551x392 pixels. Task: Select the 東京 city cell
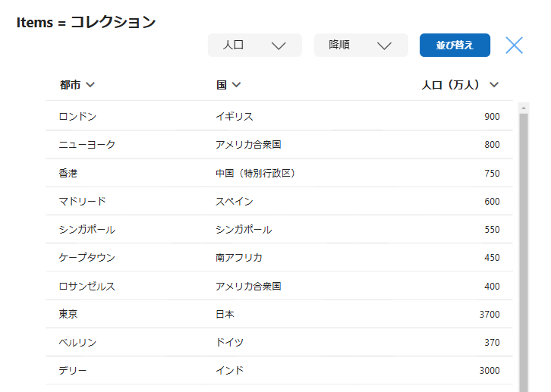68,314
